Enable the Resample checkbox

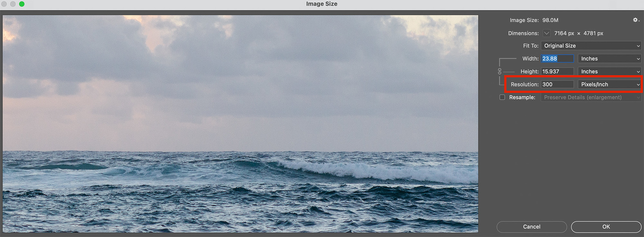pyautogui.click(x=502, y=97)
